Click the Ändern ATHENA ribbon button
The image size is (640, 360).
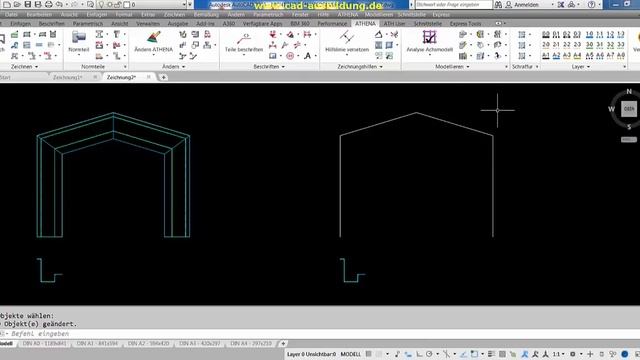153,42
